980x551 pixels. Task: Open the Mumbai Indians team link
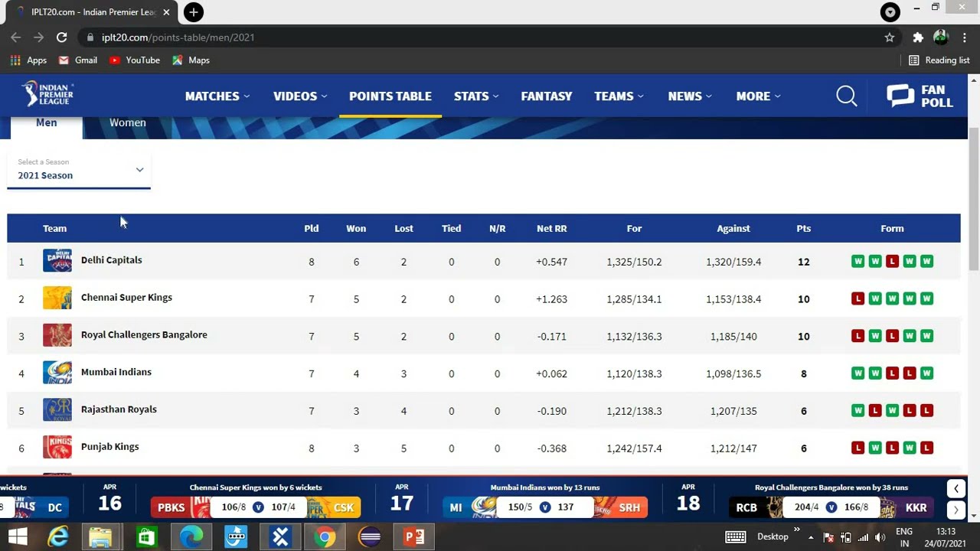(x=116, y=372)
